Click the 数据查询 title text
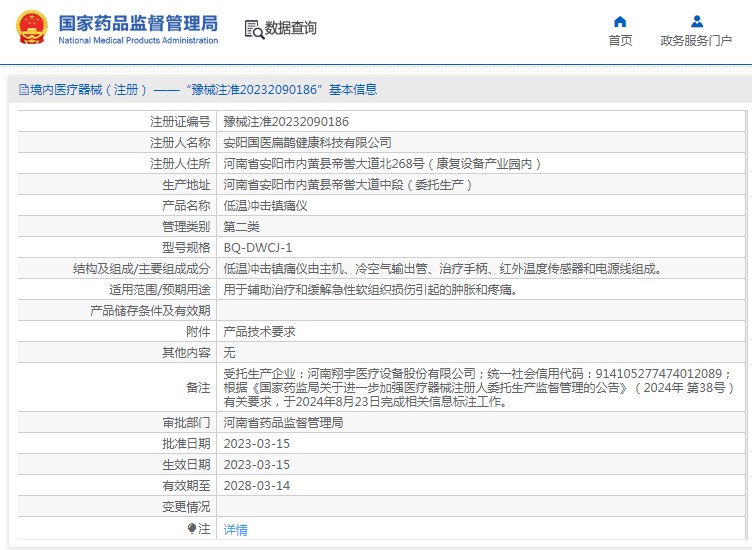 pyautogui.click(x=290, y=29)
